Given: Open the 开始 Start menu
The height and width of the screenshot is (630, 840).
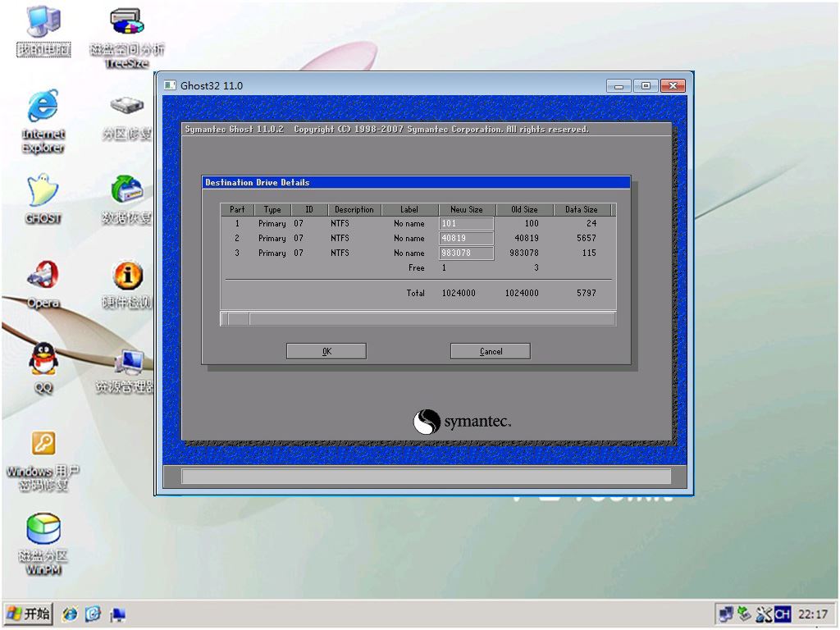Looking at the screenshot, I should pos(29,614).
